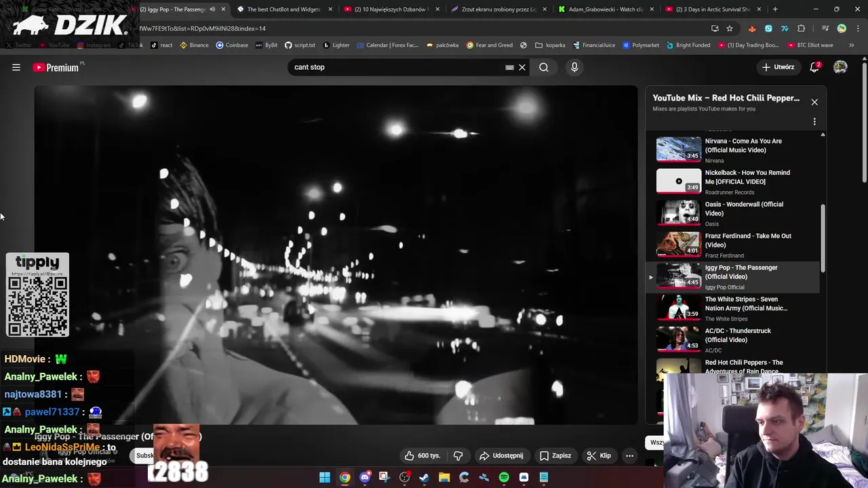Screen dimensions: 868x488
Task: Run search with magnifier button
Action: click(544, 67)
